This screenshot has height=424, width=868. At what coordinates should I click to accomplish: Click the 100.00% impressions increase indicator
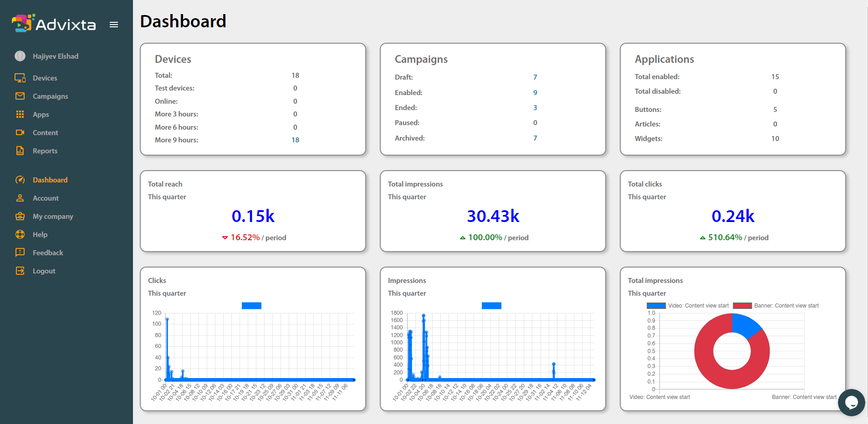[481, 237]
